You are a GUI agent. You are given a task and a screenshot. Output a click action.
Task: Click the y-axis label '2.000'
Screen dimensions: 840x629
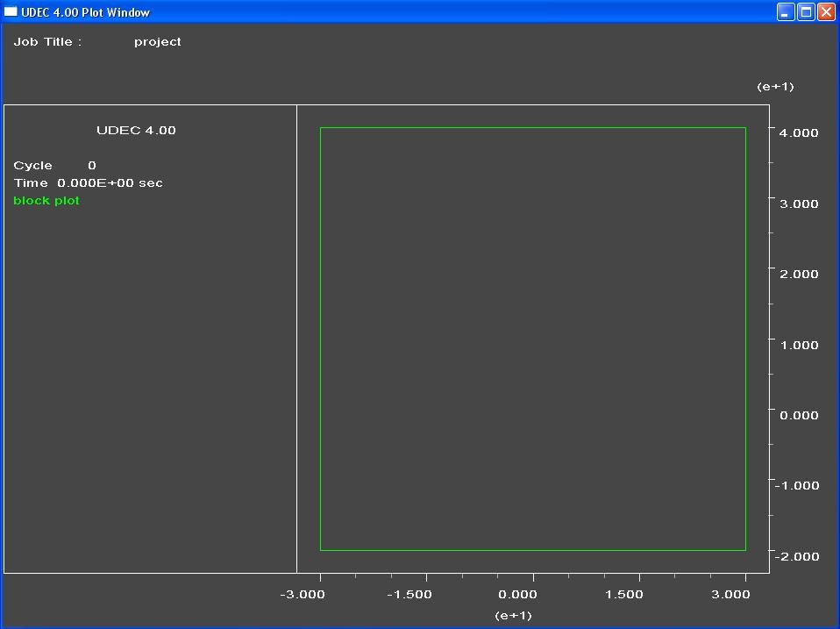click(799, 274)
